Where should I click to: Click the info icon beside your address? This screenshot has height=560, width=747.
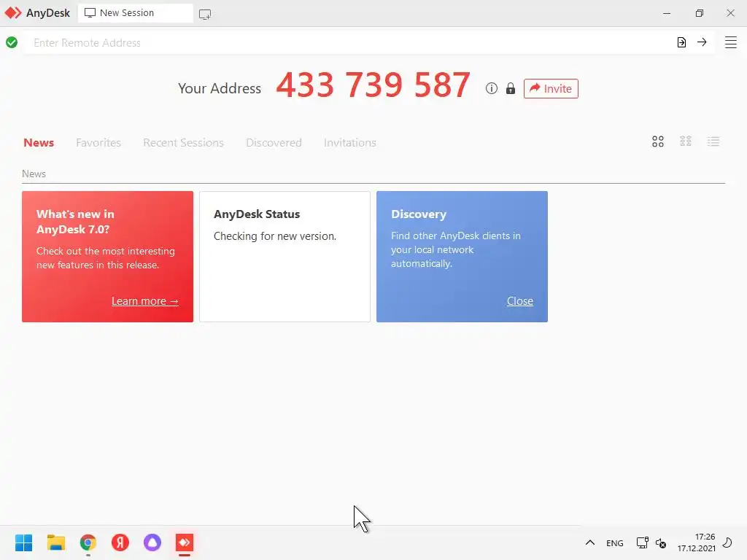491,88
